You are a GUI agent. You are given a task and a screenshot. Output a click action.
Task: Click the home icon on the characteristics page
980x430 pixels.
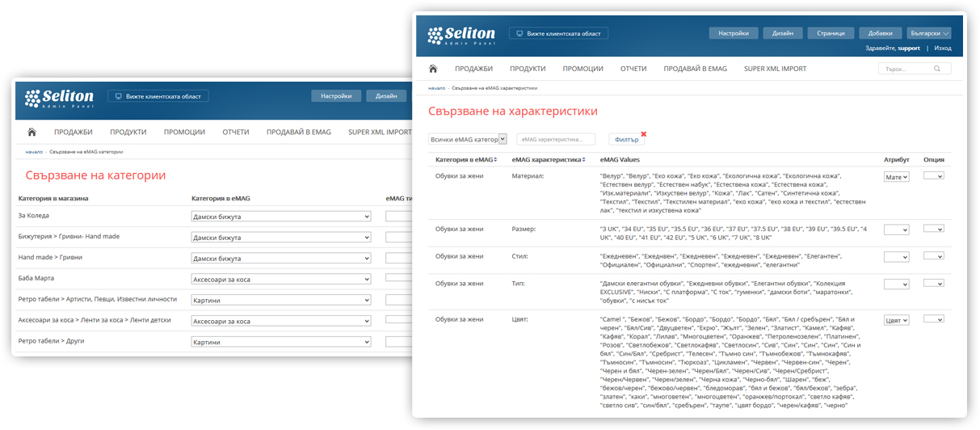(433, 69)
